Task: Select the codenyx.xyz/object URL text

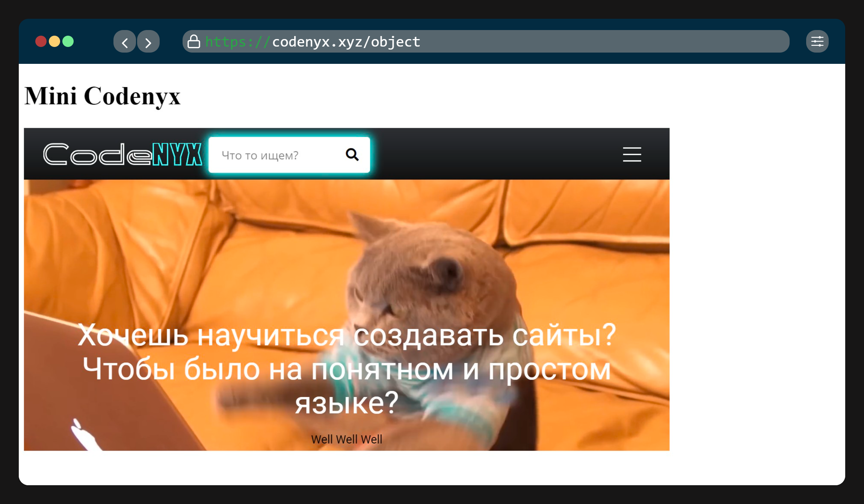Action: (346, 42)
